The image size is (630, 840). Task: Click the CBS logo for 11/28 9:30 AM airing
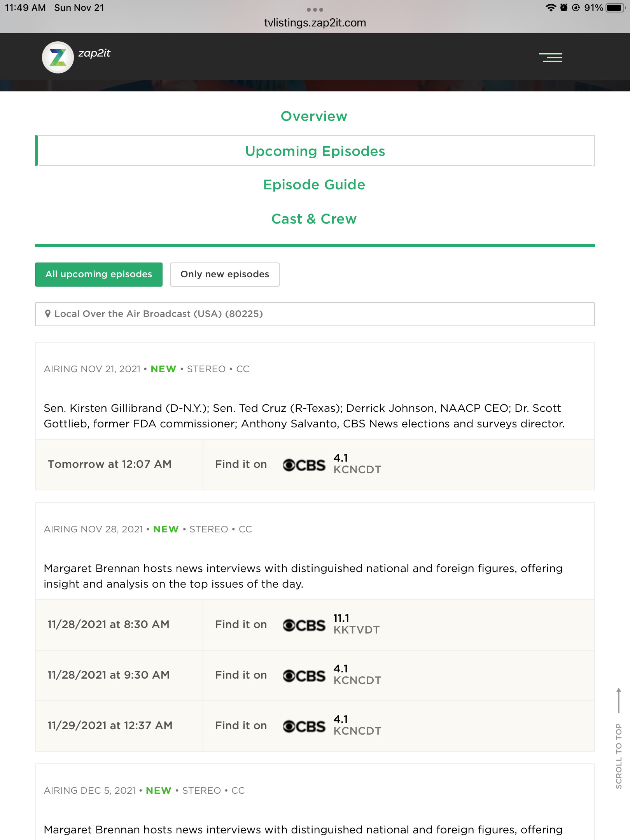tap(304, 675)
